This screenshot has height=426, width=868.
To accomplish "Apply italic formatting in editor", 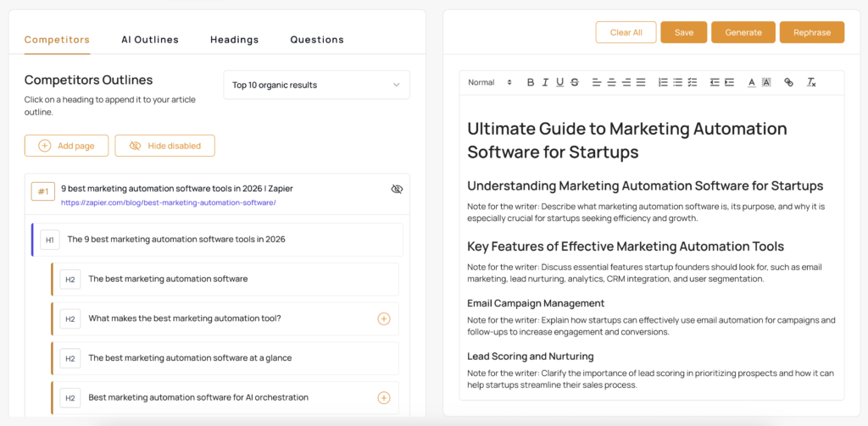I will (545, 82).
